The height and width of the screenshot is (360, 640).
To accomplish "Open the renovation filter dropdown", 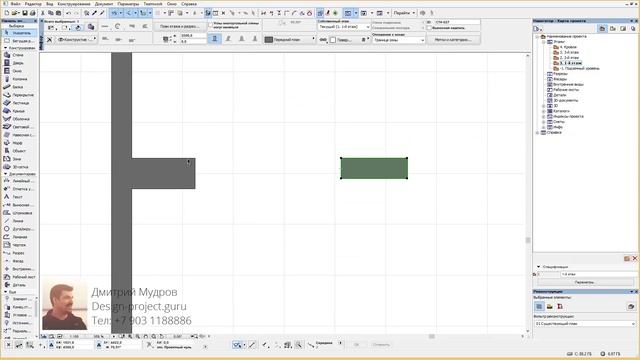I will [x=584, y=324].
